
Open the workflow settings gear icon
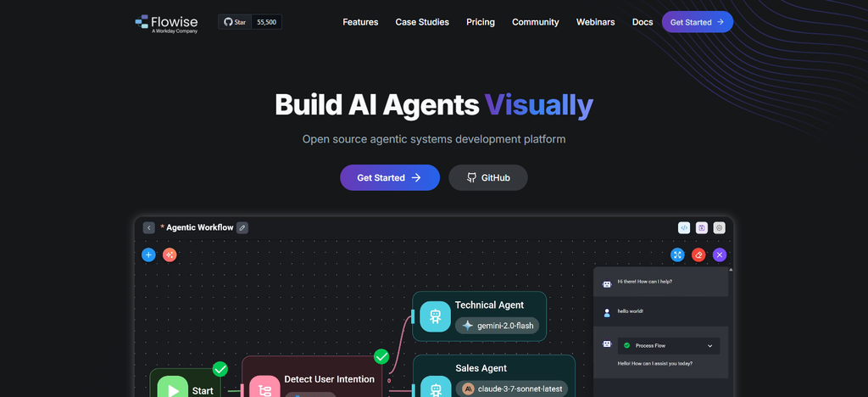(x=719, y=227)
